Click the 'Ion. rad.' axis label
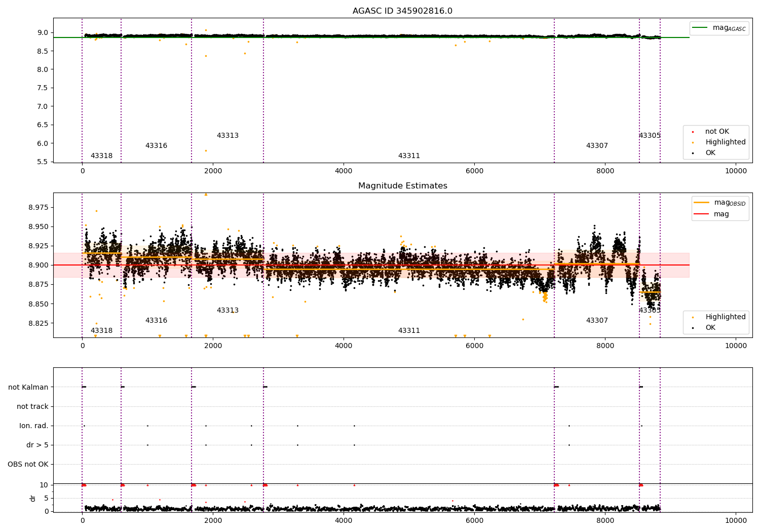760x532 pixels. click(x=34, y=426)
